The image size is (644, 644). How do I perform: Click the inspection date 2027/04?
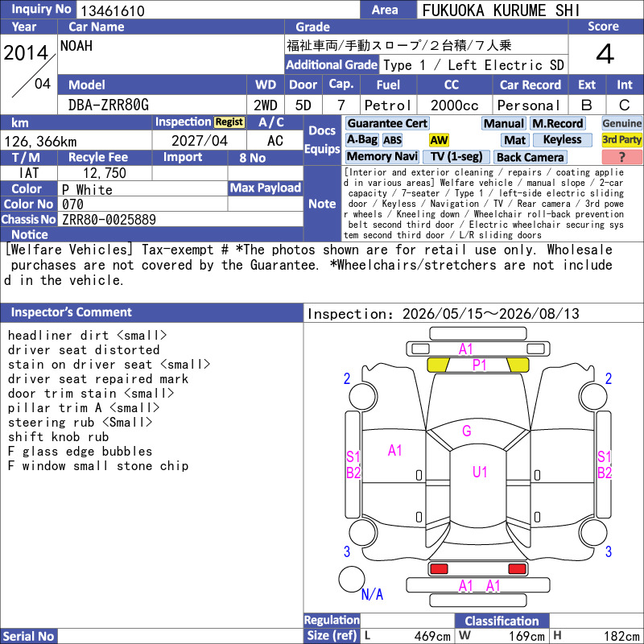tap(199, 141)
